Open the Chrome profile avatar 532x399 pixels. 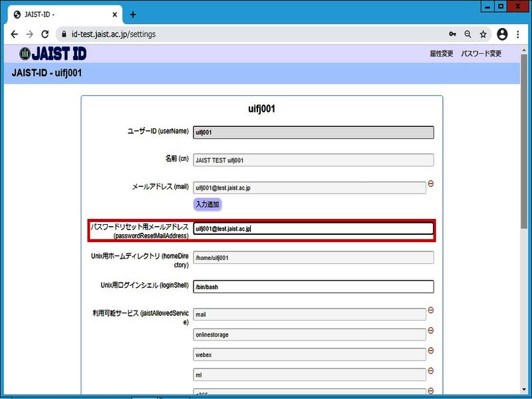coord(502,34)
